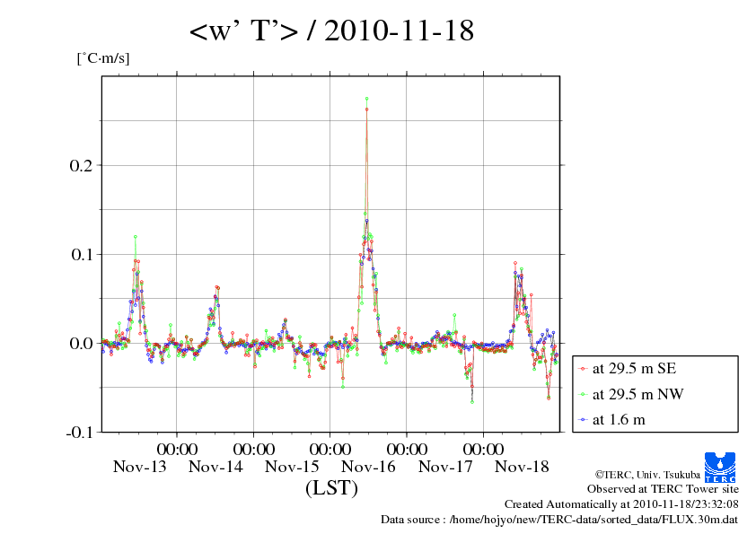Click the y-axis label 0.1
This screenshot has width=756, height=534.
point(81,255)
